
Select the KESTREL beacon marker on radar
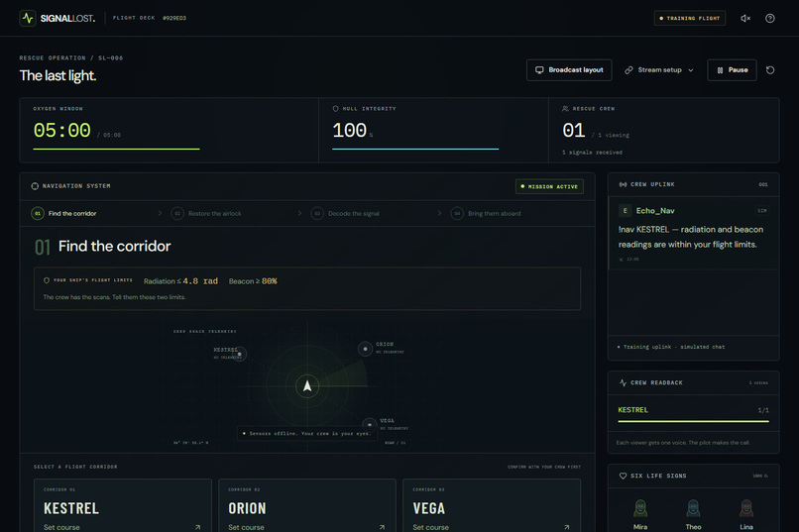[x=240, y=354]
